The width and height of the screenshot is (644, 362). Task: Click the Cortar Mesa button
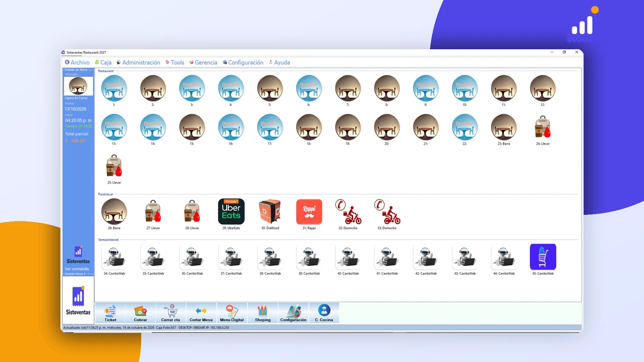coord(201,313)
